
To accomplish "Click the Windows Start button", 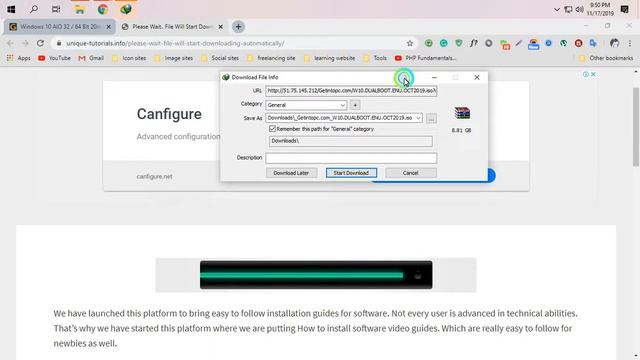I will pos(11,9).
